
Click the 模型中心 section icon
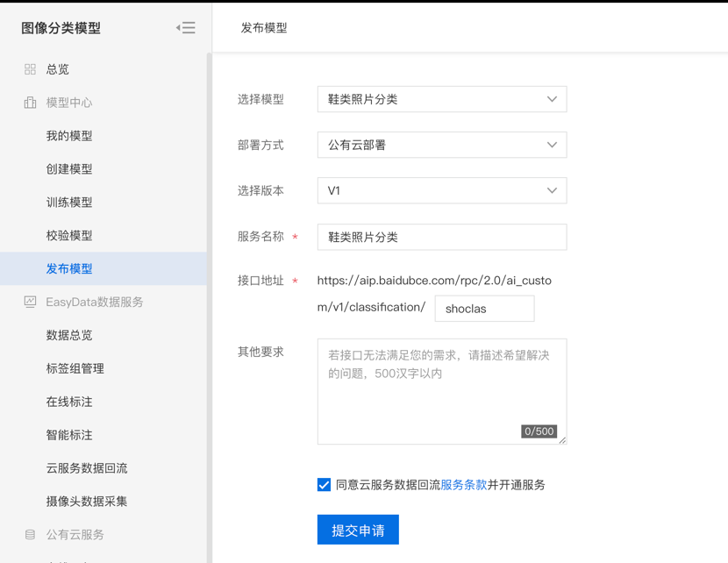[30, 103]
